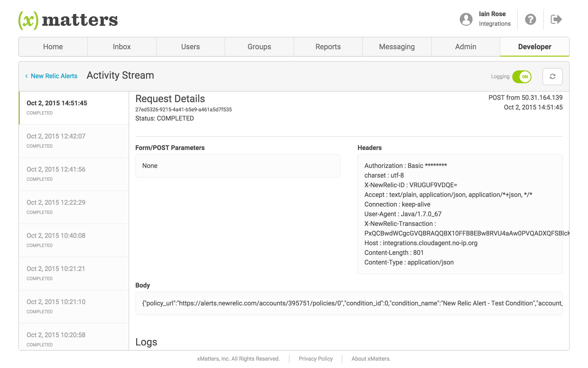View the Oct 2, 2015 10:21:10 request
588x368 pixels.
pyautogui.click(x=74, y=306)
